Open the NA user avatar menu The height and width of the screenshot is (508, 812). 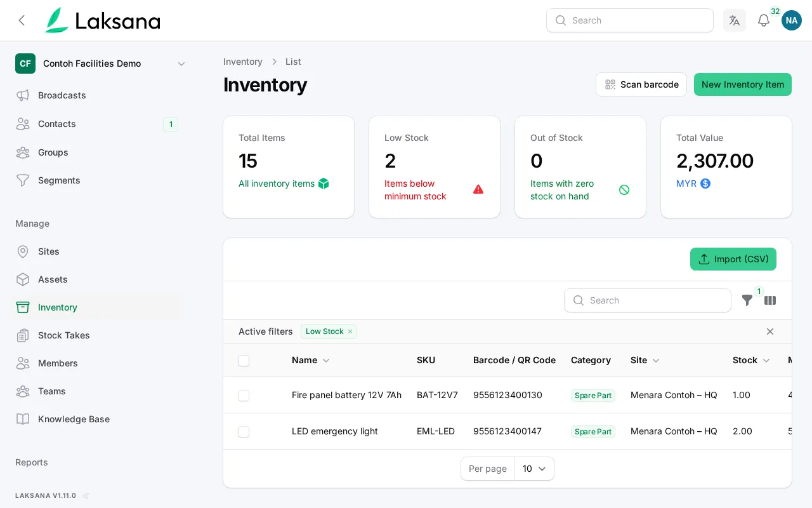click(792, 20)
